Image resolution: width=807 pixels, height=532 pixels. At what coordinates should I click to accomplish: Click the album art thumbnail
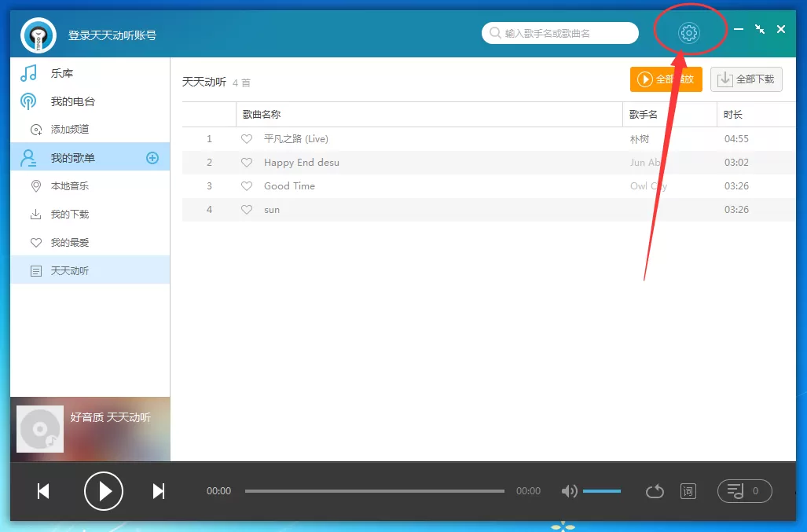tap(40, 429)
